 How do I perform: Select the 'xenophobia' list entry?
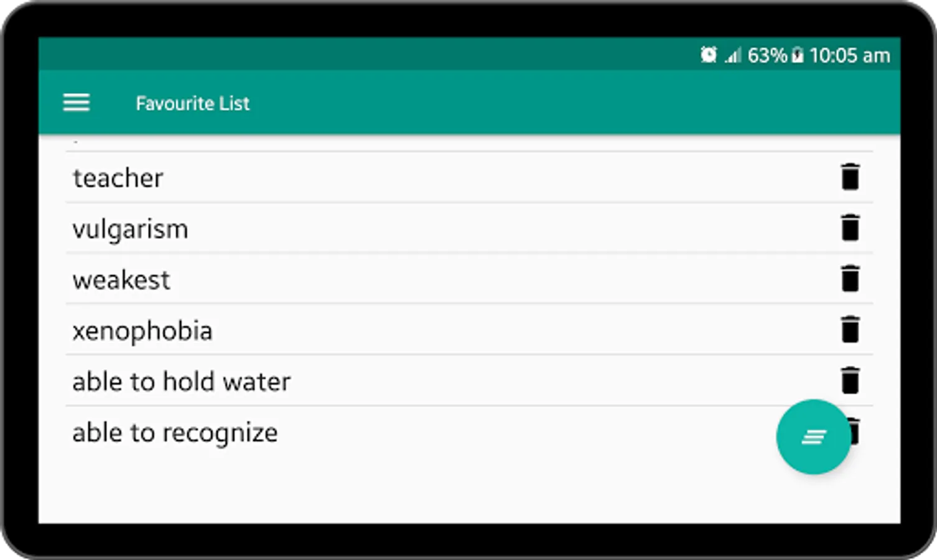click(142, 331)
